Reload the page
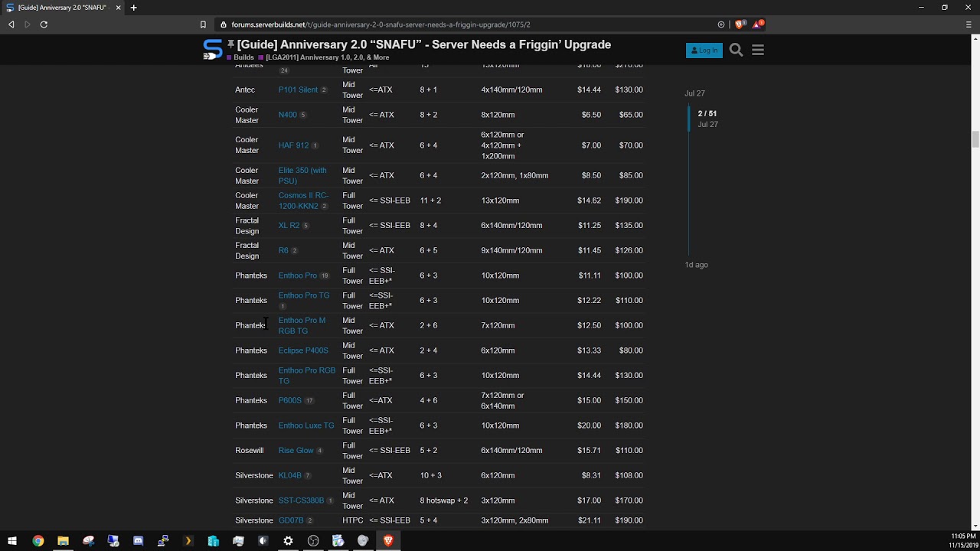980x551 pixels. tap(44, 24)
